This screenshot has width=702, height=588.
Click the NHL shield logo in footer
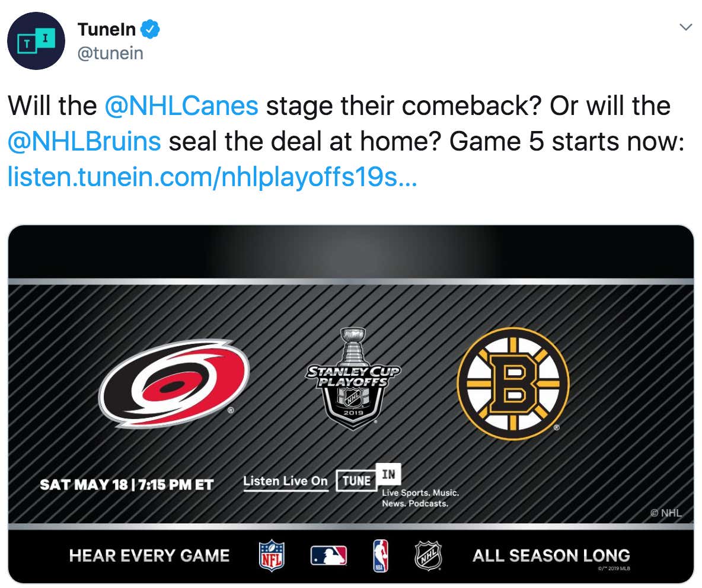tap(428, 555)
